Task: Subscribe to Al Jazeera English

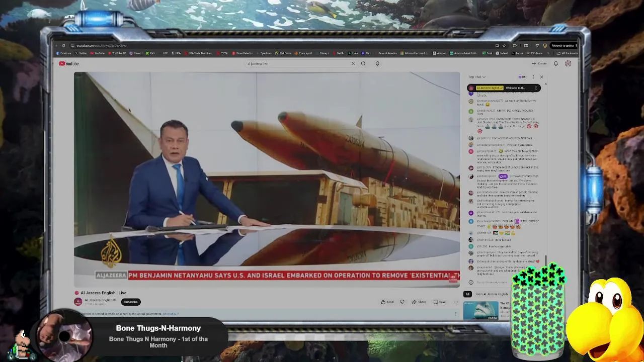Action: (x=131, y=302)
